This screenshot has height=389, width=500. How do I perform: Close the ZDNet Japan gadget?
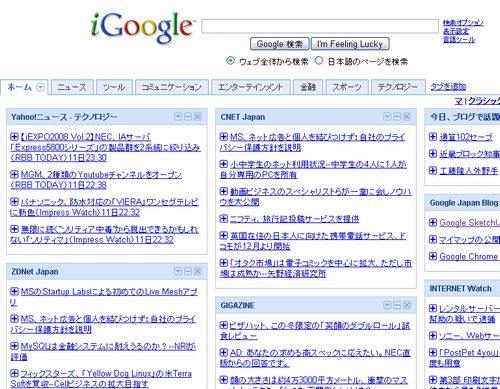pos(198,271)
